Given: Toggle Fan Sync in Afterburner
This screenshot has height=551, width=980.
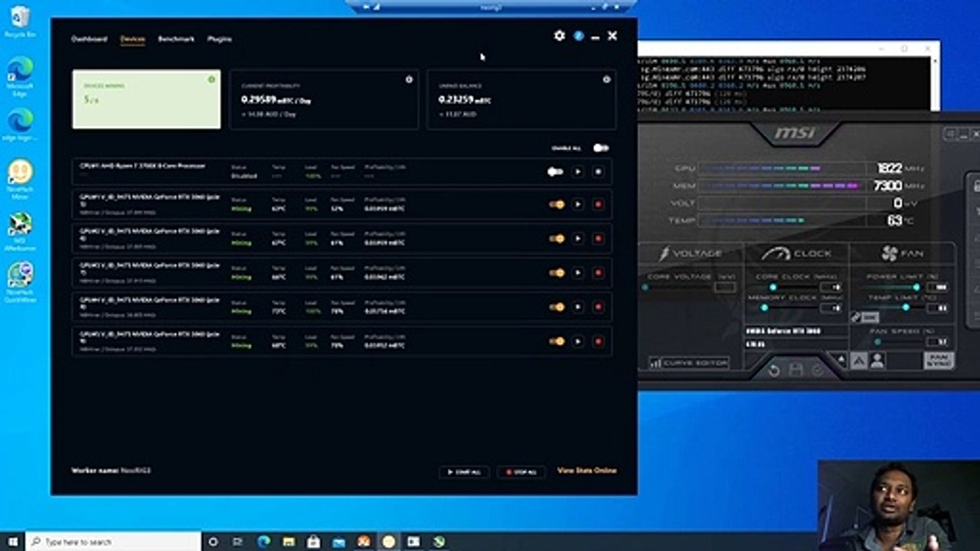Looking at the screenshot, I should pos(939,360).
